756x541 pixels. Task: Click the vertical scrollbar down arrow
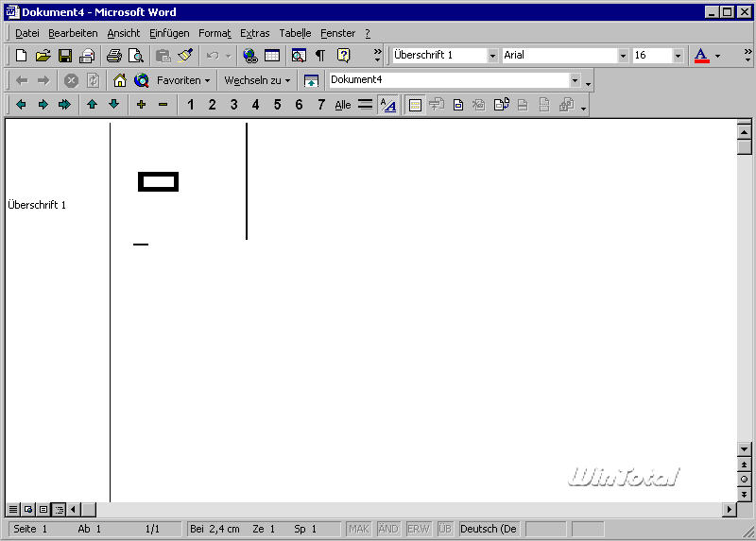point(744,449)
